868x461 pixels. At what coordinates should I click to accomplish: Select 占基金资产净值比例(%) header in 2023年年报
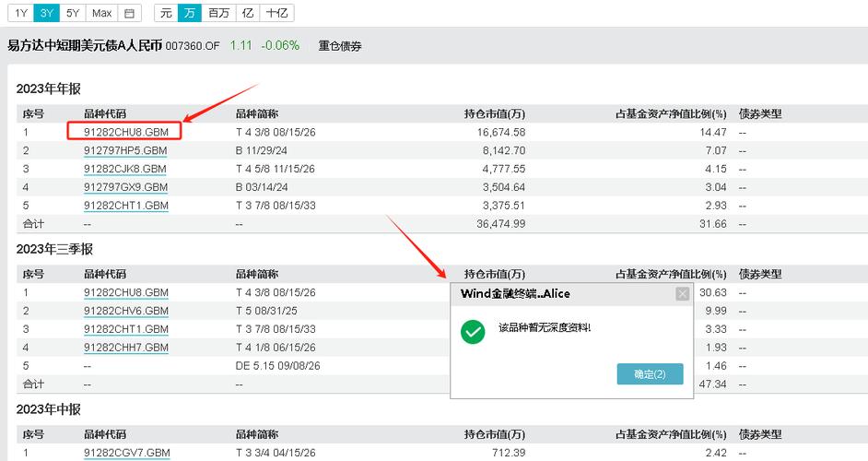(x=671, y=113)
